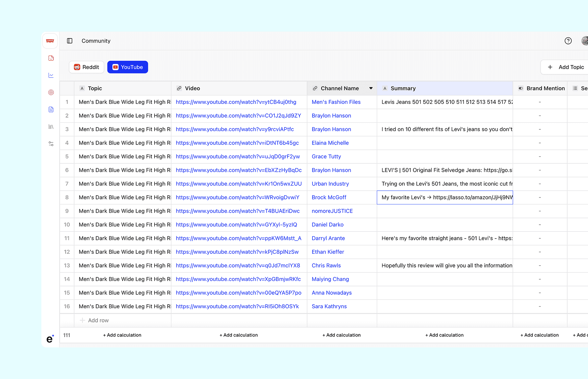This screenshot has height=379, width=588.
Task: Open the Elaina Michelle channel link
Action: pyautogui.click(x=330, y=143)
